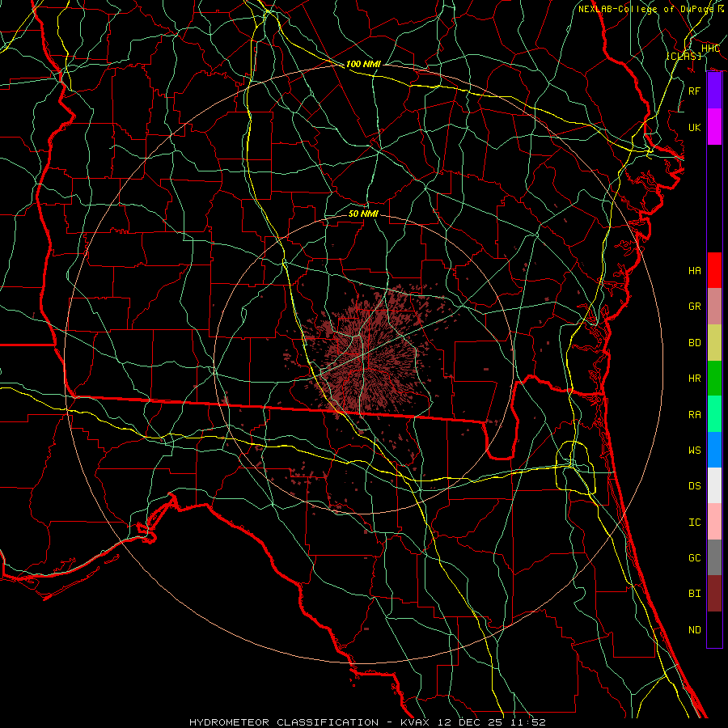Click the "50 NMI" range ring label

click(x=363, y=214)
